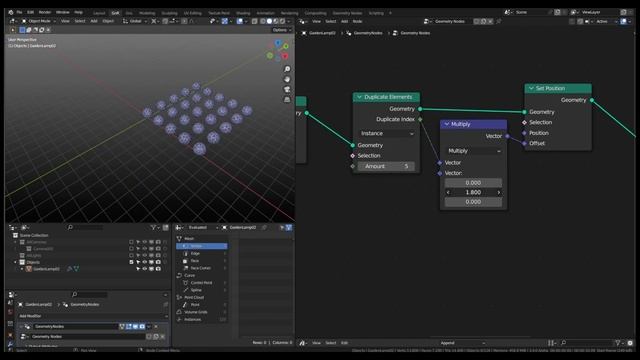The image size is (640, 360).
Task: Open Options dropdown in 3D viewport
Action: point(282,30)
